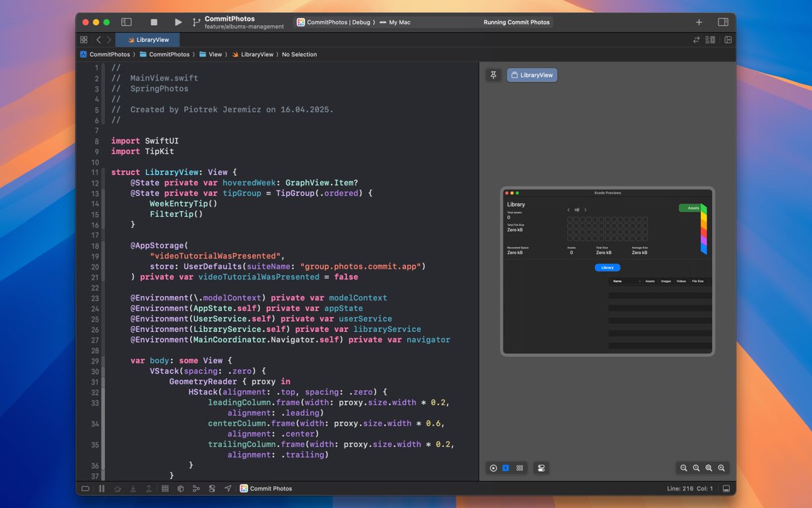Viewport: 812px width, 508px height.
Task: Click LibraryView file in the jump bar
Action: (x=252, y=54)
